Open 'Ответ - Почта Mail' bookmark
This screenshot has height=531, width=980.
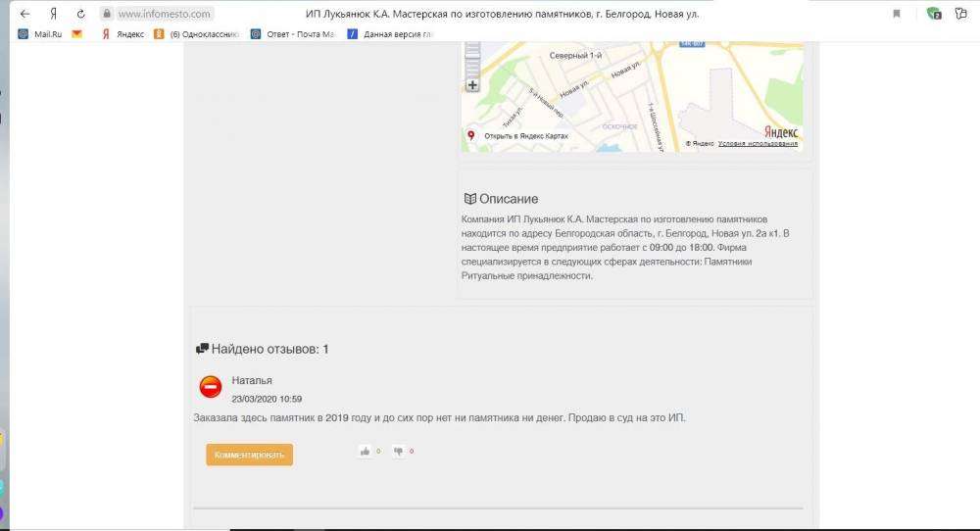(x=292, y=33)
